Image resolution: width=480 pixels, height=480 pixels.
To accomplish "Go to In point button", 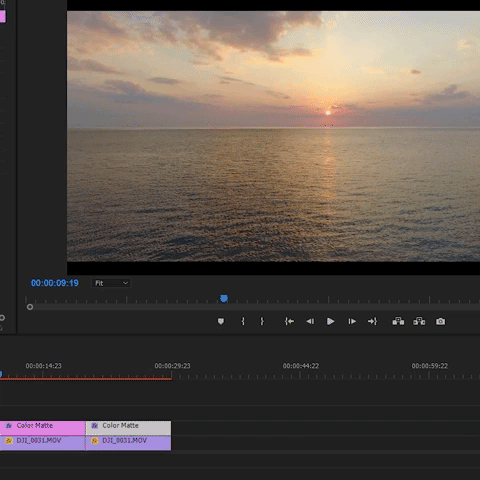I will click(x=289, y=321).
